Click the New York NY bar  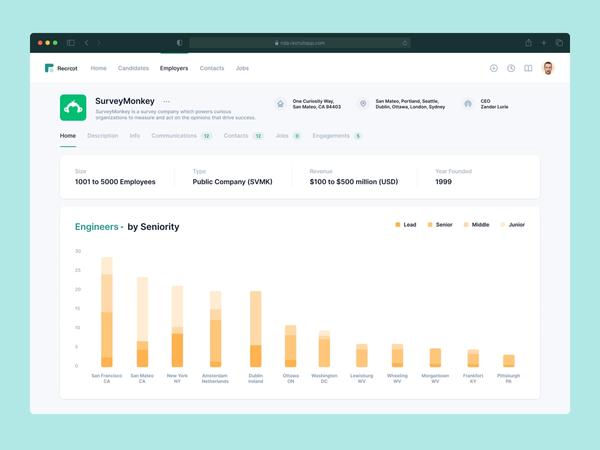[x=177, y=326]
